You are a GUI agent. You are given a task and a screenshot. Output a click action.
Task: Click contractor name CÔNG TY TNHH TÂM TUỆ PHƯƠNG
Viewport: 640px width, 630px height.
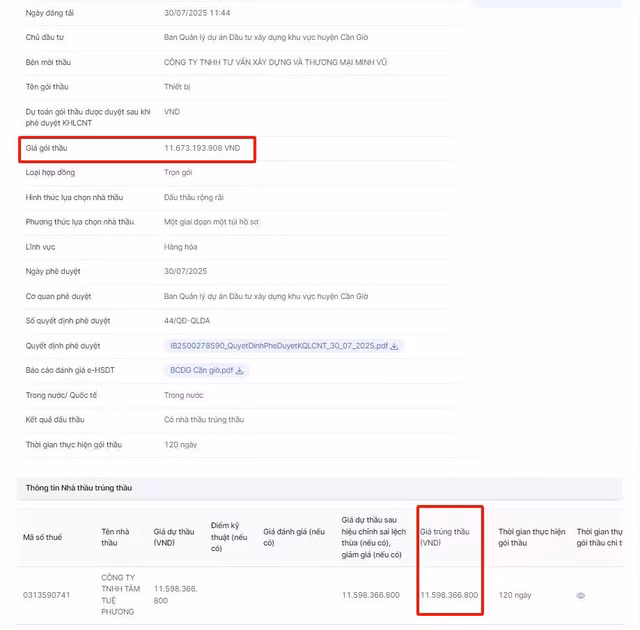pos(118,595)
